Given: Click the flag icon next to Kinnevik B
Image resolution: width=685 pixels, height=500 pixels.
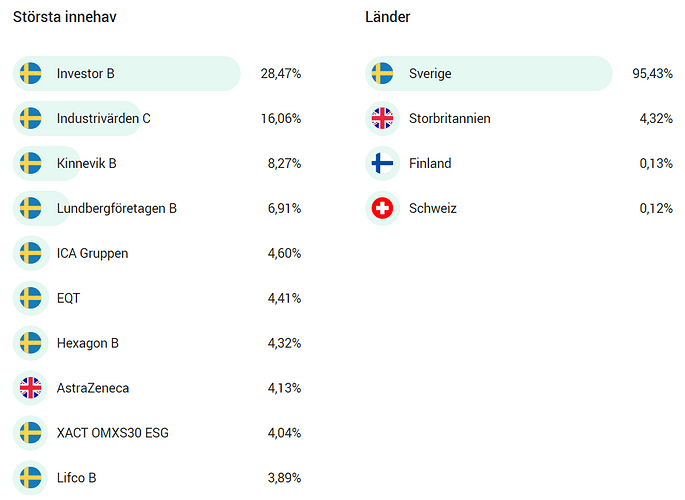Looking at the screenshot, I should point(31,163).
